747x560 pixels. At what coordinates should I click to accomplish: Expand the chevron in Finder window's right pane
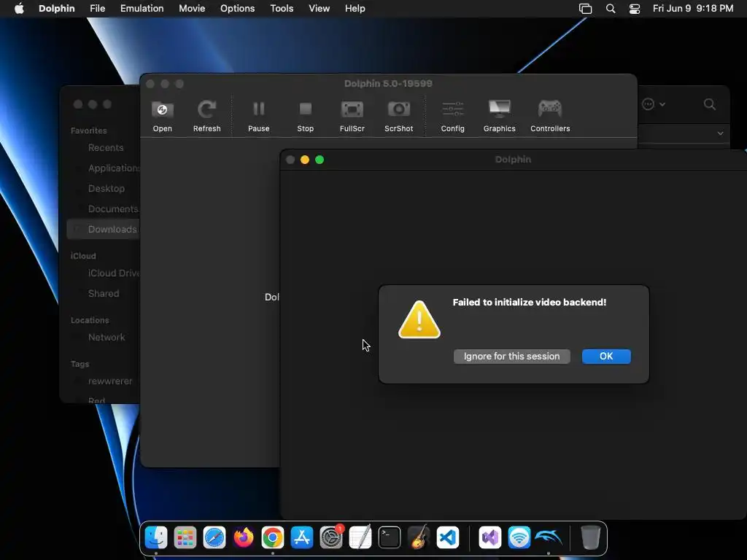[x=720, y=134]
